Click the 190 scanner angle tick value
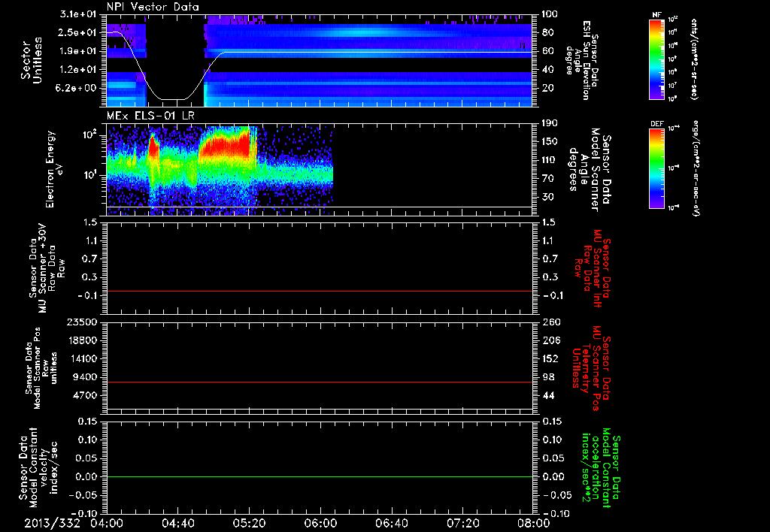770x532 pixels. 548,123
